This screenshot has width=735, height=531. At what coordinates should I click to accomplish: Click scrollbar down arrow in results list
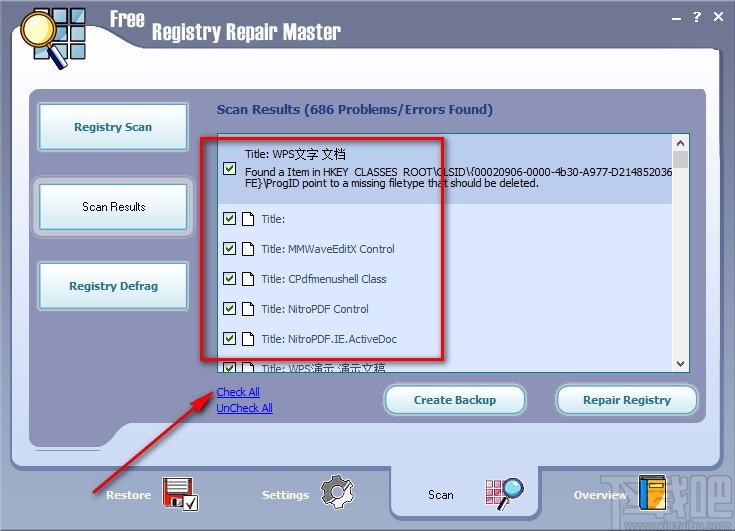[681, 364]
